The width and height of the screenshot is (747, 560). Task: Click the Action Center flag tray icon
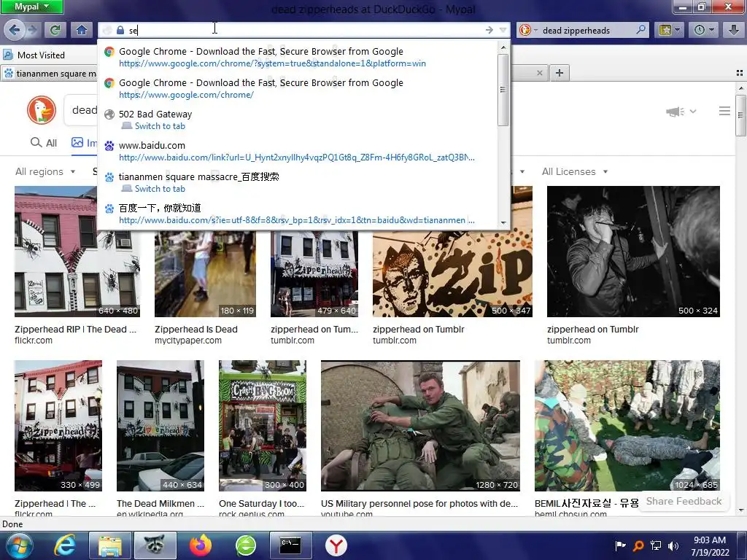(620, 545)
